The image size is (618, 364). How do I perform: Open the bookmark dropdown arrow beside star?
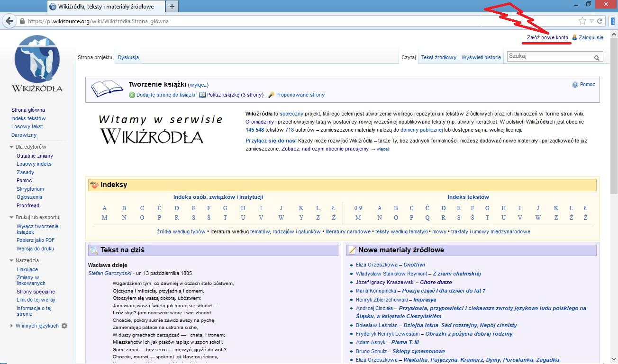591,21
